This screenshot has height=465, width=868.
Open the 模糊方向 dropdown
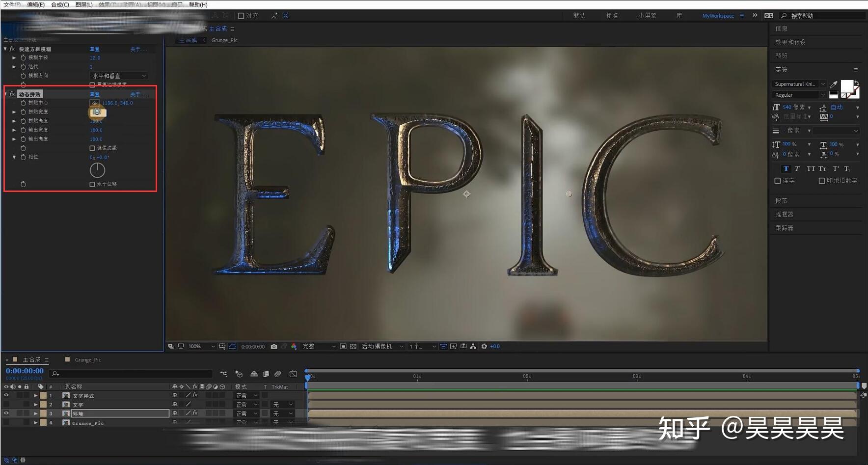119,76
